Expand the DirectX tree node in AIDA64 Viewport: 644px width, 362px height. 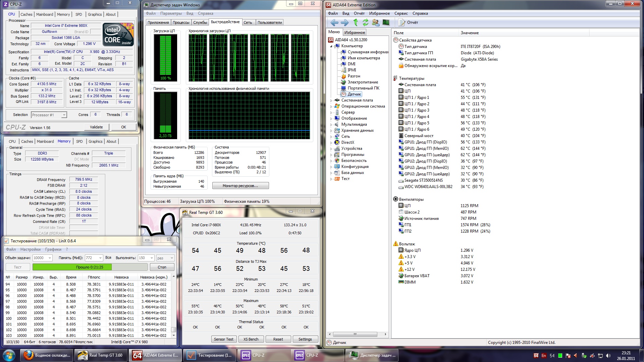point(331,143)
